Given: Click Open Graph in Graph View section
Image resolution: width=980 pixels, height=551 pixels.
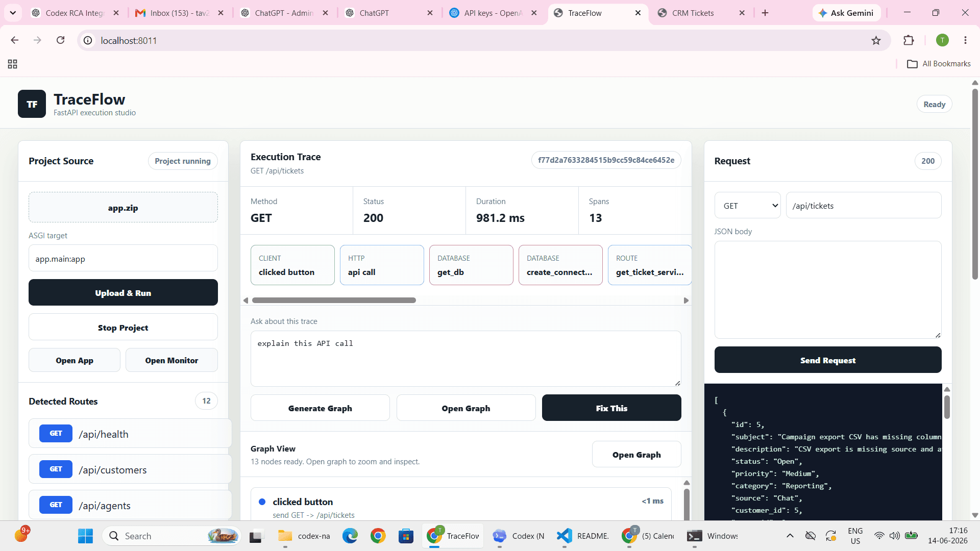Looking at the screenshot, I should (x=636, y=455).
